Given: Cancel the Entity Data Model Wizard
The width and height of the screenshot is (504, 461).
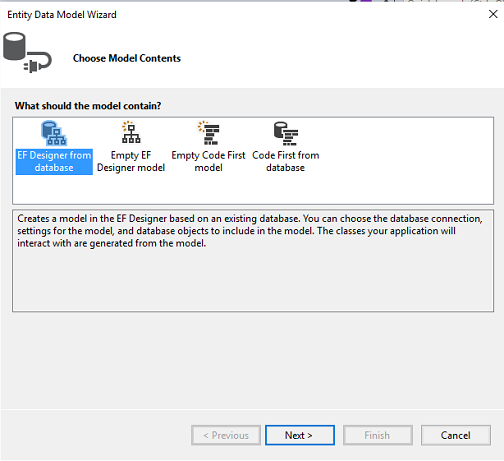Looking at the screenshot, I should (x=456, y=435).
